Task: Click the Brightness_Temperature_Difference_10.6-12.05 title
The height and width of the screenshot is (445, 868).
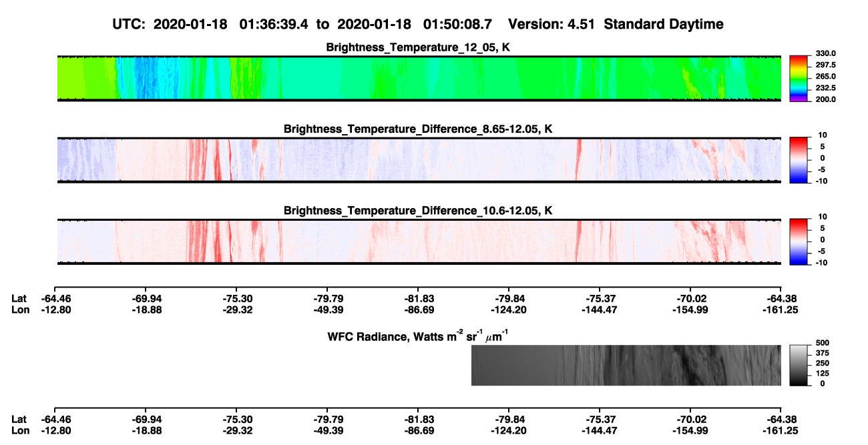Action: click(x=419, y=210)
